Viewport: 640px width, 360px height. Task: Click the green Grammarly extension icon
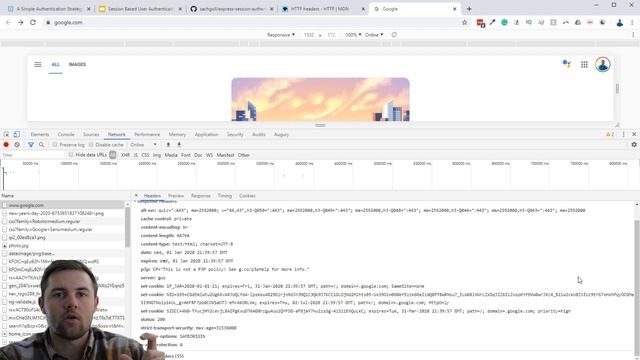[504, 22]
